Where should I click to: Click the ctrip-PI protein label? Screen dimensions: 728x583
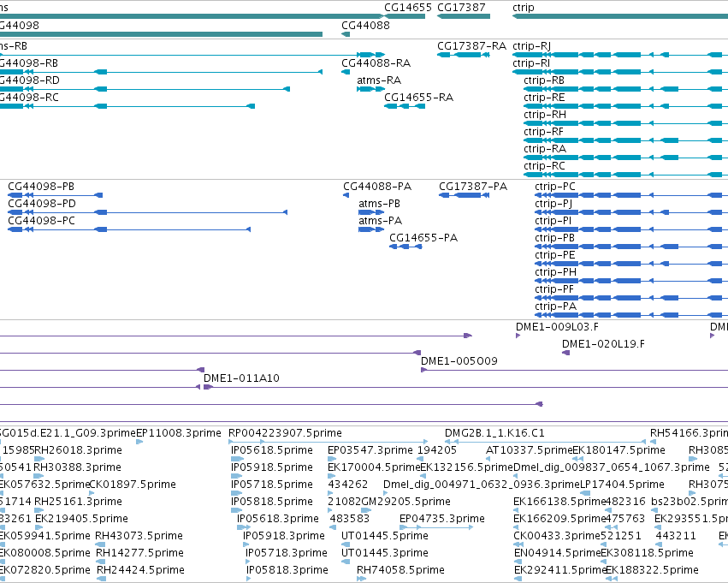[x=553, y=221]
